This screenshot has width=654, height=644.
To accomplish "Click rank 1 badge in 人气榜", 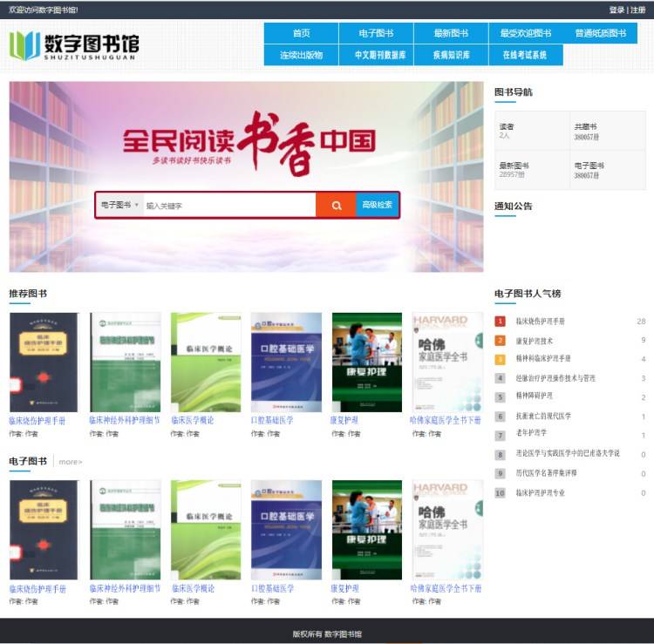I will (x=500, y=322).
